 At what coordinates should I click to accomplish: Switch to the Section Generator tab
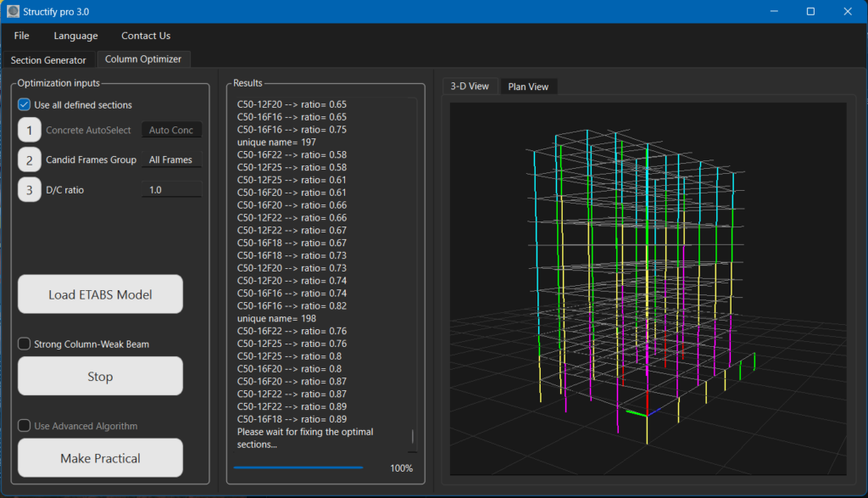tap(48, 60)
